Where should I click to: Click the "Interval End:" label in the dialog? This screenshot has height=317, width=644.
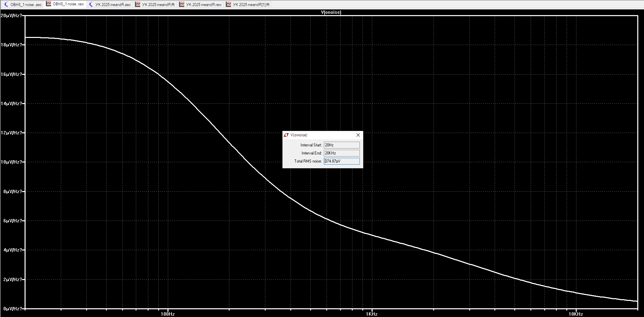[312, 153]
